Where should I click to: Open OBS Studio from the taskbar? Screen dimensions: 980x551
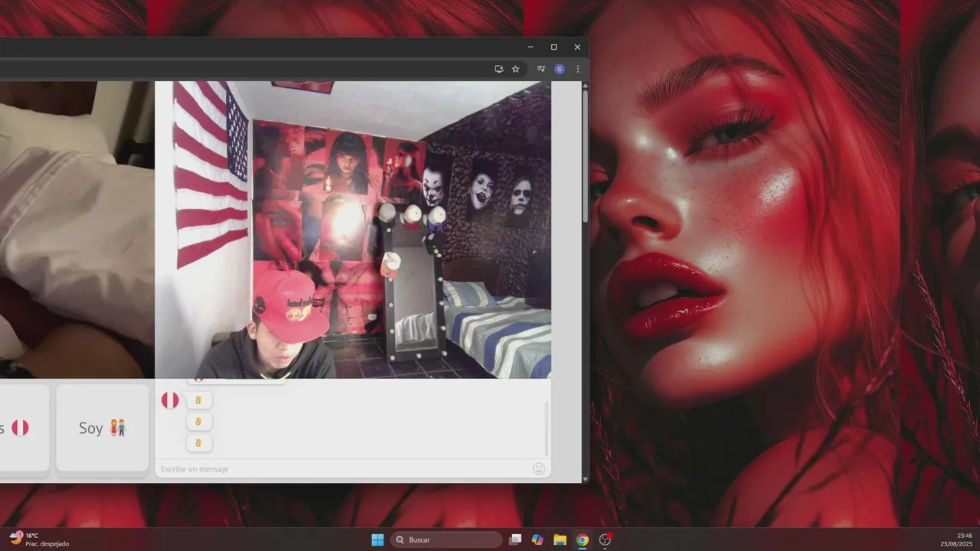pos(605,540)
